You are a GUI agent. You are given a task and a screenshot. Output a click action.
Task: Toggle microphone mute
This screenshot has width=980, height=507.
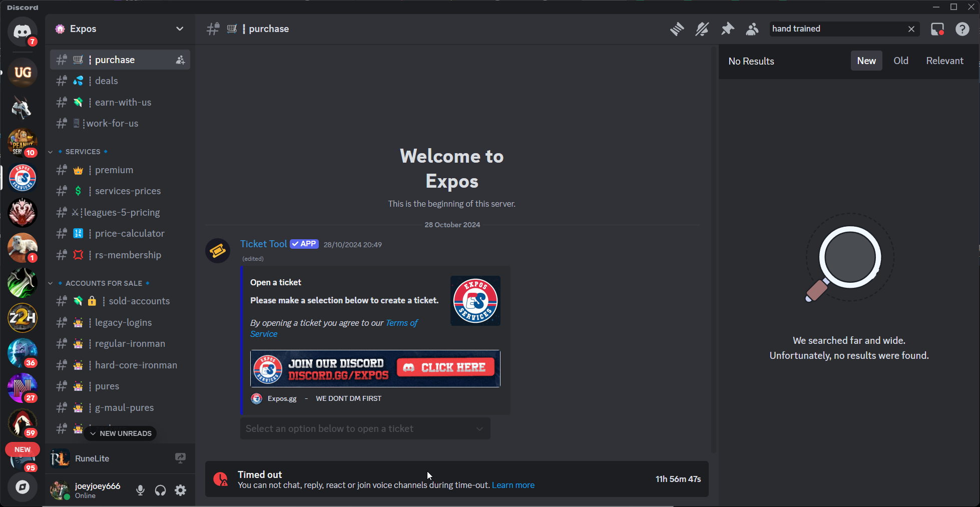click(x=141, y=490)
